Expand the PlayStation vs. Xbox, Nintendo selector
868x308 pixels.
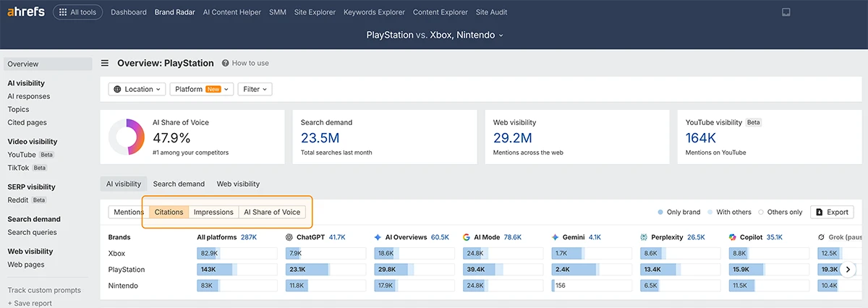434,35
